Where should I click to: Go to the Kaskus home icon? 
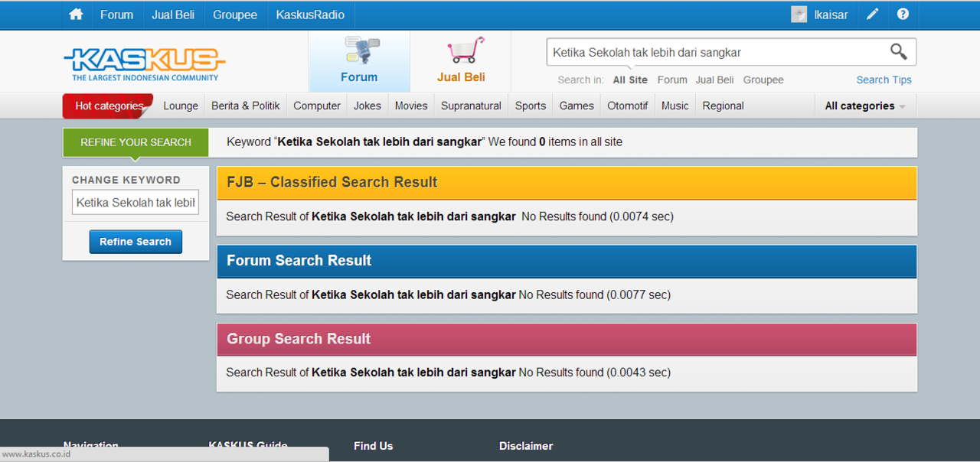pyautogui.click(x=76, y=15)
